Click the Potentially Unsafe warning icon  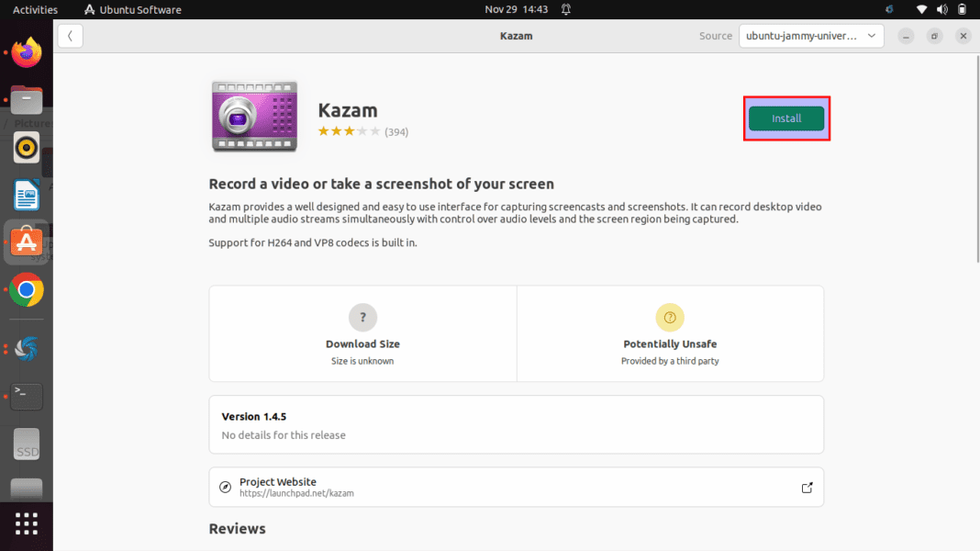670,317
